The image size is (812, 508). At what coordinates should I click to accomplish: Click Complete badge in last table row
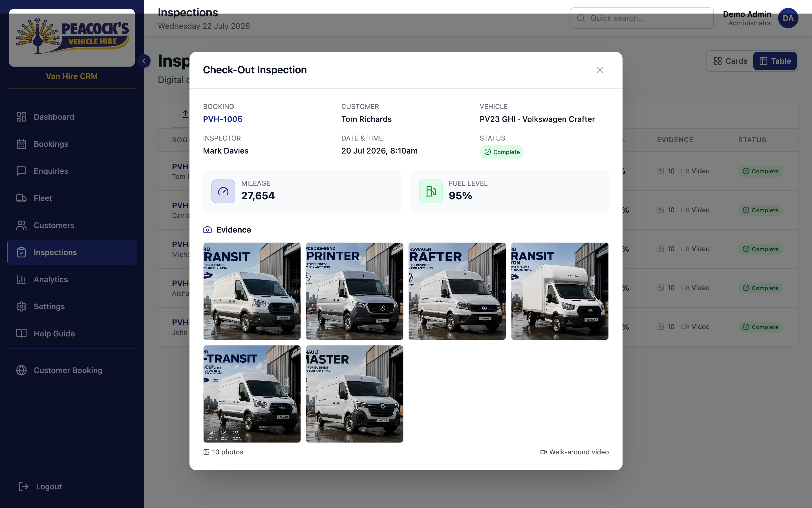click(x=760, y=327)
